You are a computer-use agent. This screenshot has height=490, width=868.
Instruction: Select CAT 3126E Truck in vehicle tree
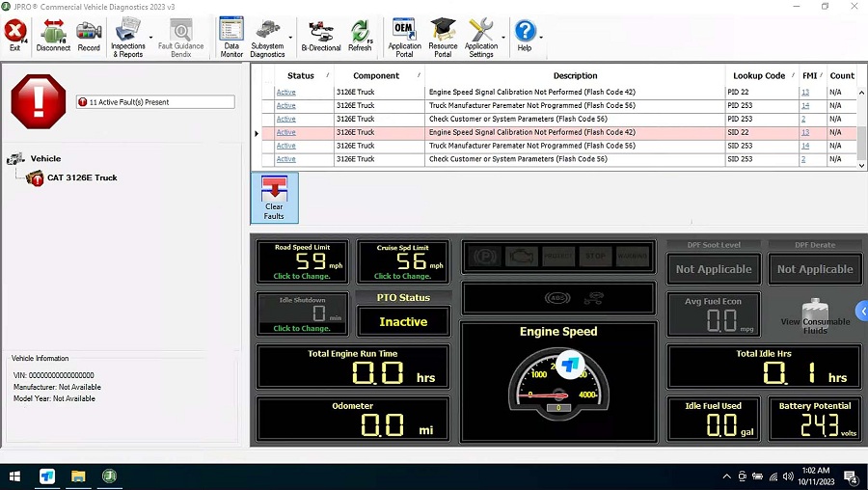[82, 177]
